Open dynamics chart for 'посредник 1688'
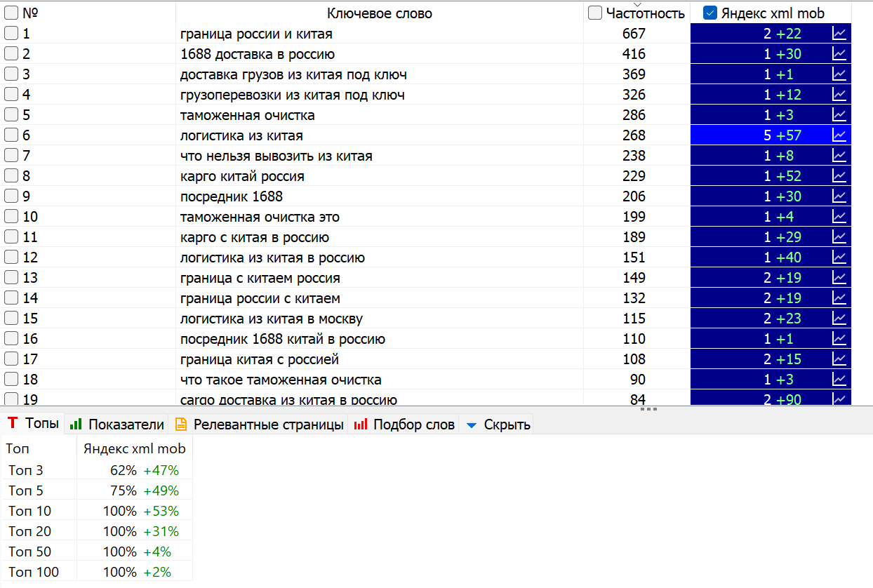873x588 pixels. click(x=839, y=196)
